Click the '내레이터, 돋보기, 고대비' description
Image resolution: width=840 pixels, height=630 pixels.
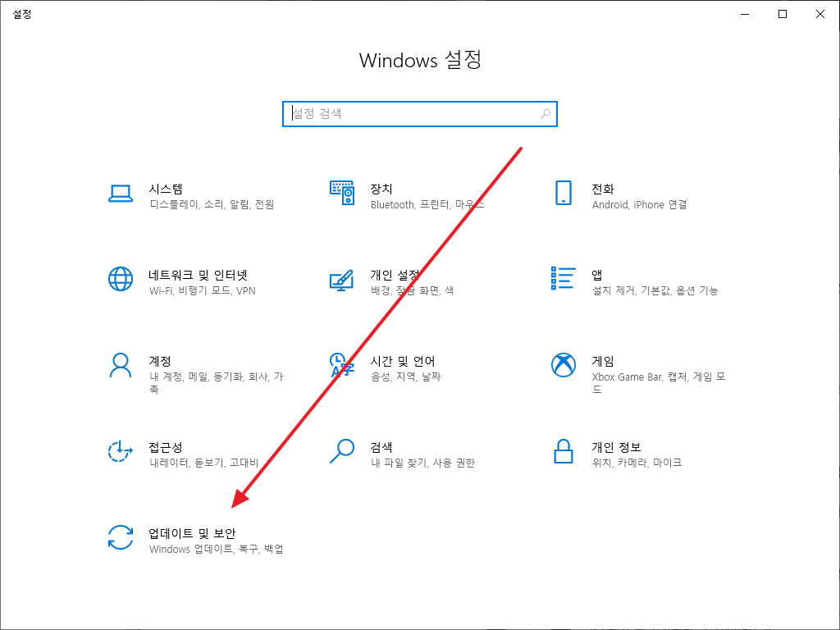(204, 463)
